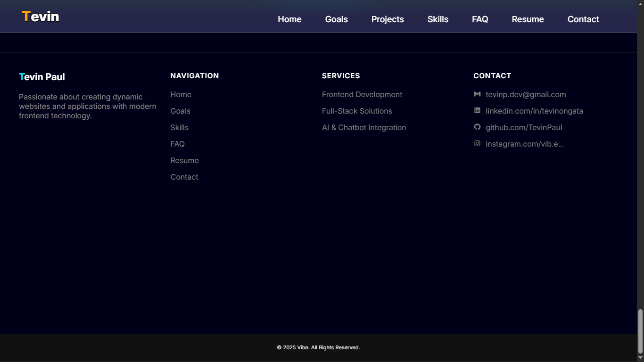The width and height of the screenshot is (644, 362).
Task: Click the footer Home navigation link
Action: pos(181,95)
